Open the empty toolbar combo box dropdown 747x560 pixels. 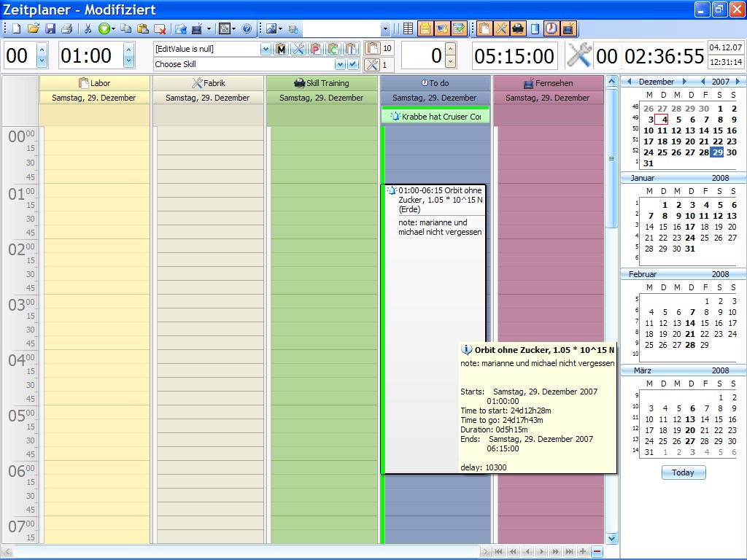point(385,29)
